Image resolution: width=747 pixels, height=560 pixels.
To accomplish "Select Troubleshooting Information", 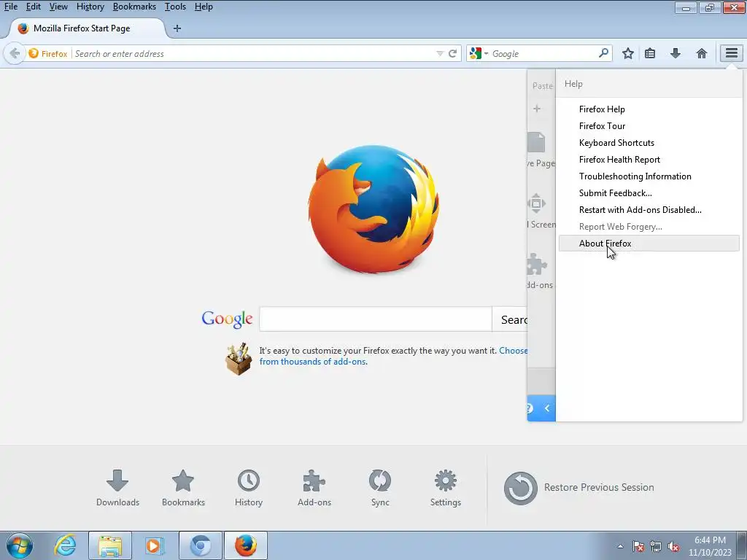I will click(649, 176).
